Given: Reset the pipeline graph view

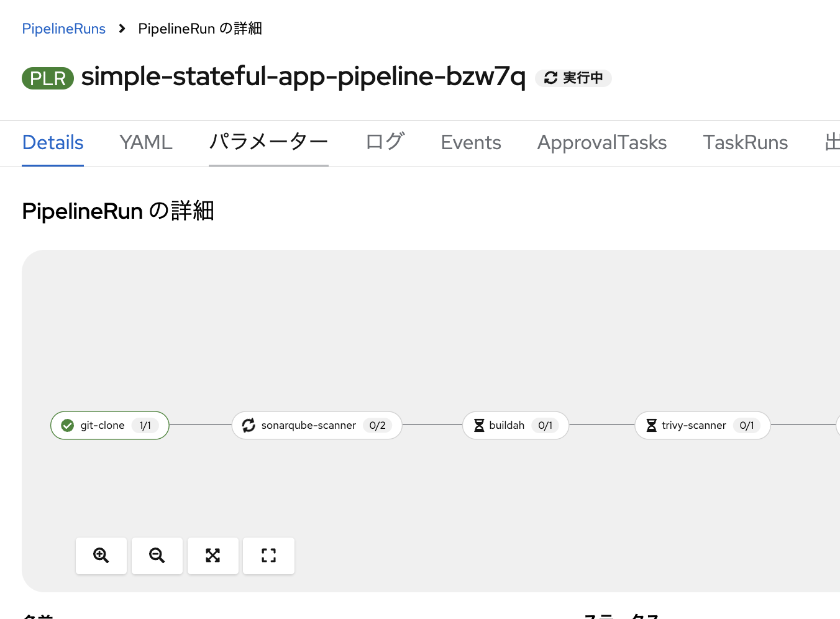Looking at the screenshot, I should click(268, 556).
